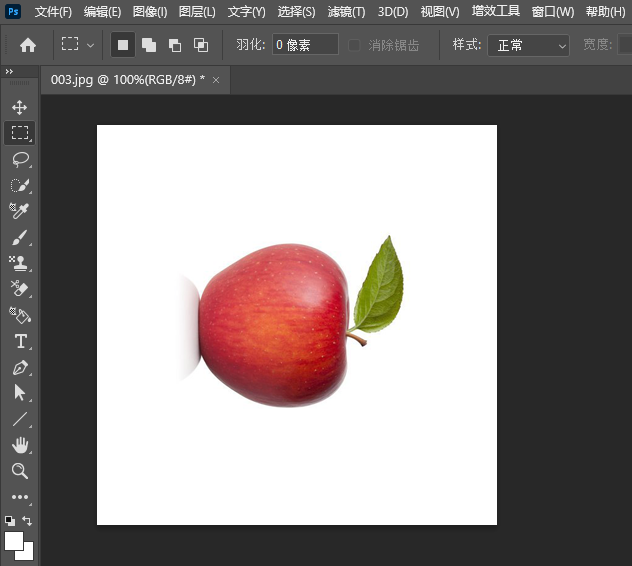
Task: Select the Move tool
Action: coord(20,107)
